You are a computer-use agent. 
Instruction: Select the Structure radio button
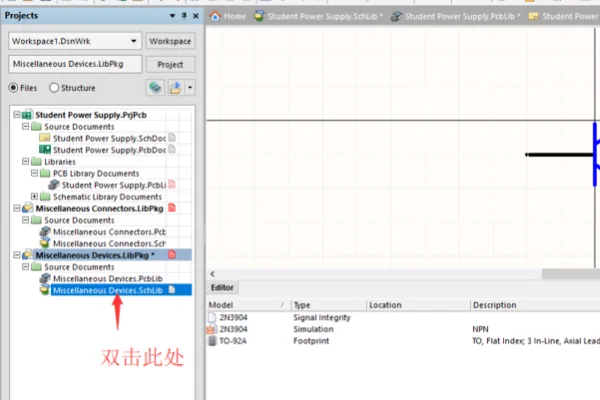coord(54,88)
